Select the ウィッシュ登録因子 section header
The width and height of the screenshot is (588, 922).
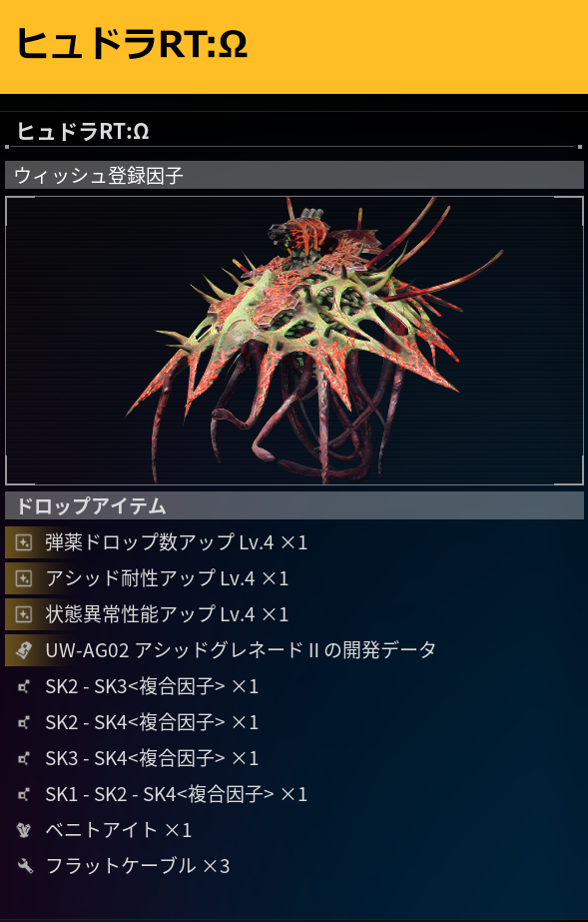pyautogui.click(x=294, y=175)
